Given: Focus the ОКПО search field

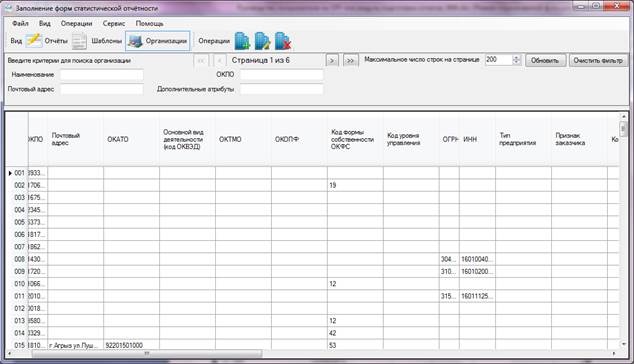Looking at the screenshot, I should (x=282, y=75).
